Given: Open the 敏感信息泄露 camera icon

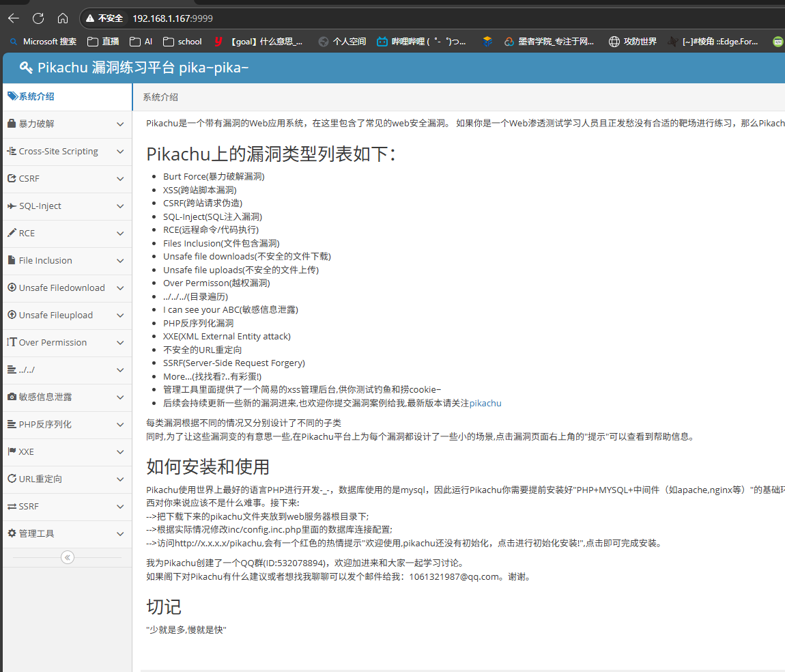Looking at the screenshot, I should pos(11,397).
